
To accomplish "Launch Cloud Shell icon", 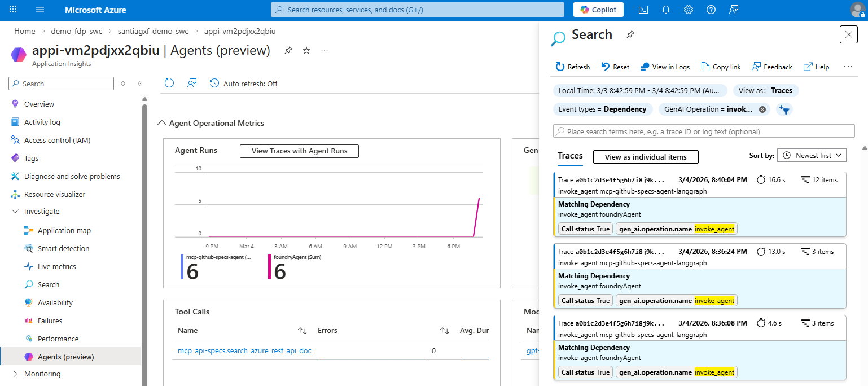I will click(643, 10).
